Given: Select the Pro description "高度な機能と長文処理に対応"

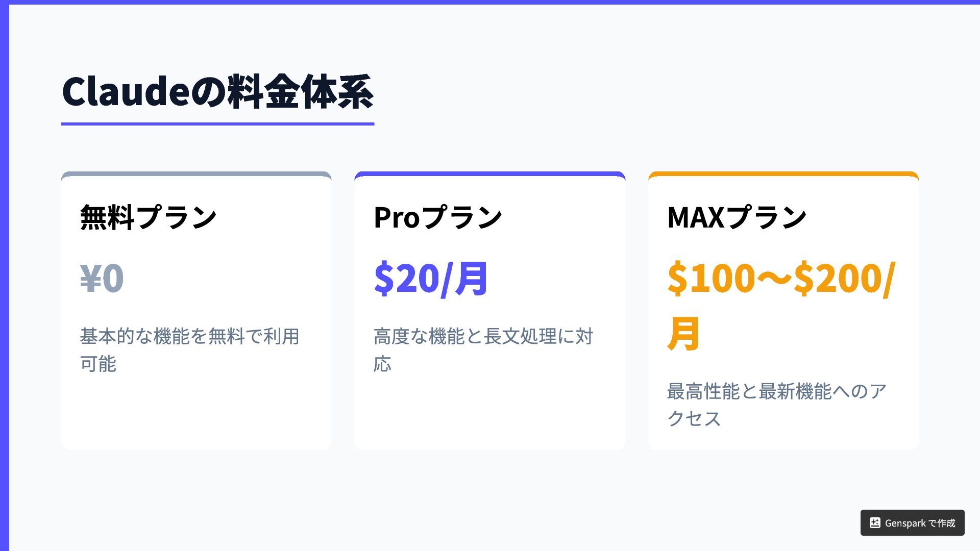Looking at the screenshot, I should click(483, 350).
